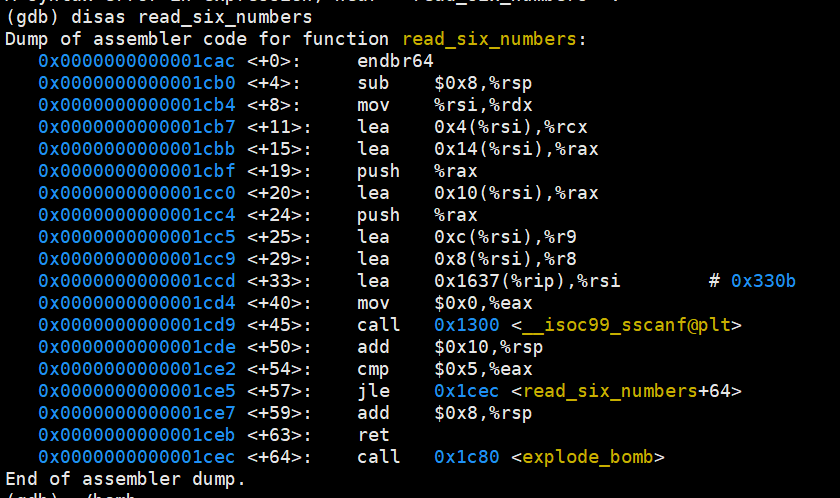Screen dimensions: 840x498
Task: Click the yellow read_six_numbers header name
Action: pyautogui.click(x=489, y=39)
